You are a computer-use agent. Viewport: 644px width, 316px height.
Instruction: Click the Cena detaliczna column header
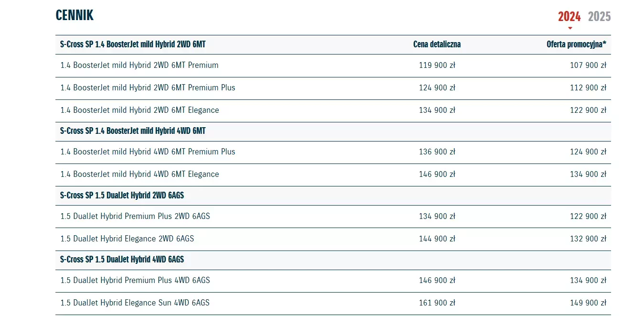tap(437, 44)
